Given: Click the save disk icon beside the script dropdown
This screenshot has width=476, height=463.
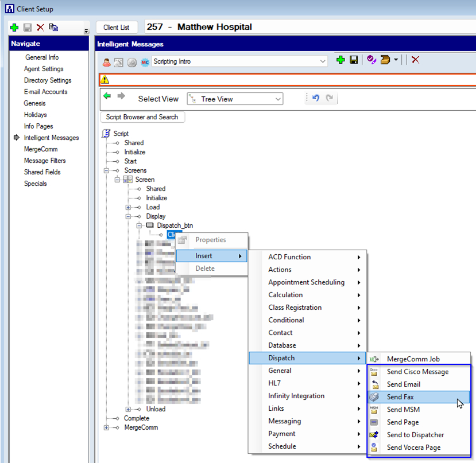Looking at the screenshot, I should pos(354,60).
